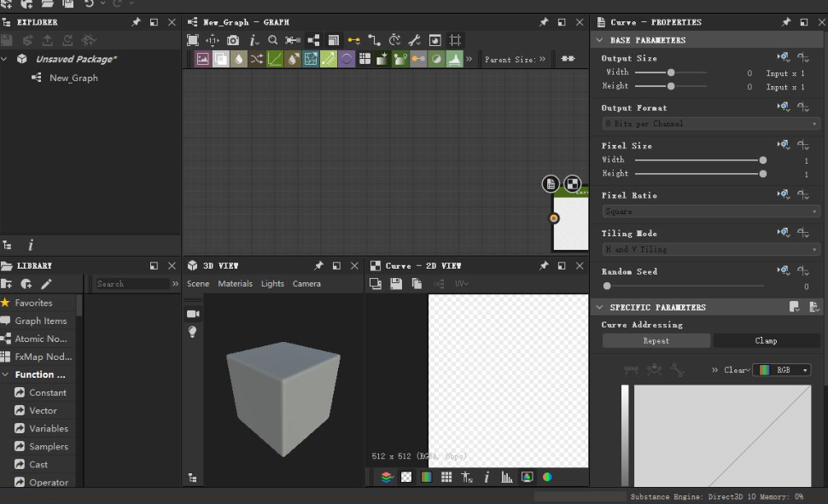Reset graph zoom to 1:1
The width and height of the screenshot is (828, 504).
213,40
